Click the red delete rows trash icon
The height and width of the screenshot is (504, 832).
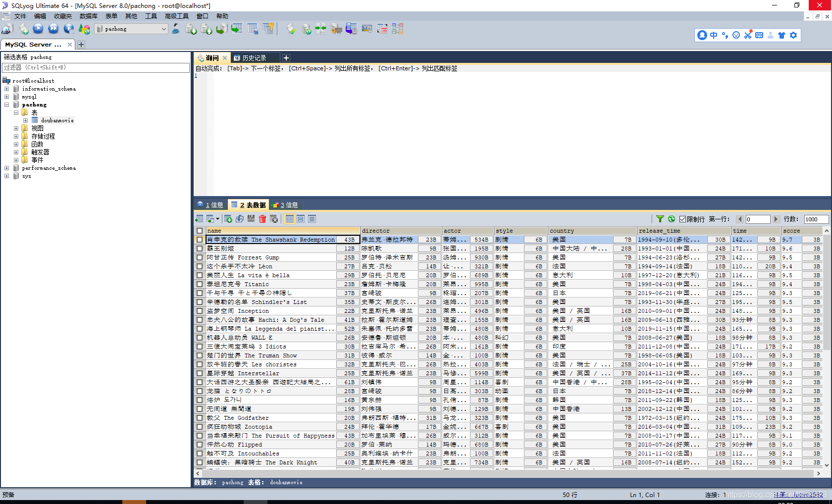coord(262,219)
